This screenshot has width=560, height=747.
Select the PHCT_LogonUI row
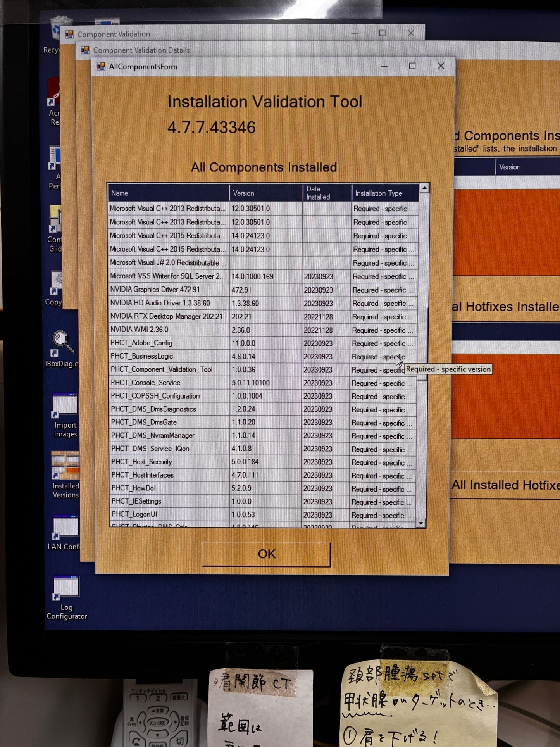(263, 515)
